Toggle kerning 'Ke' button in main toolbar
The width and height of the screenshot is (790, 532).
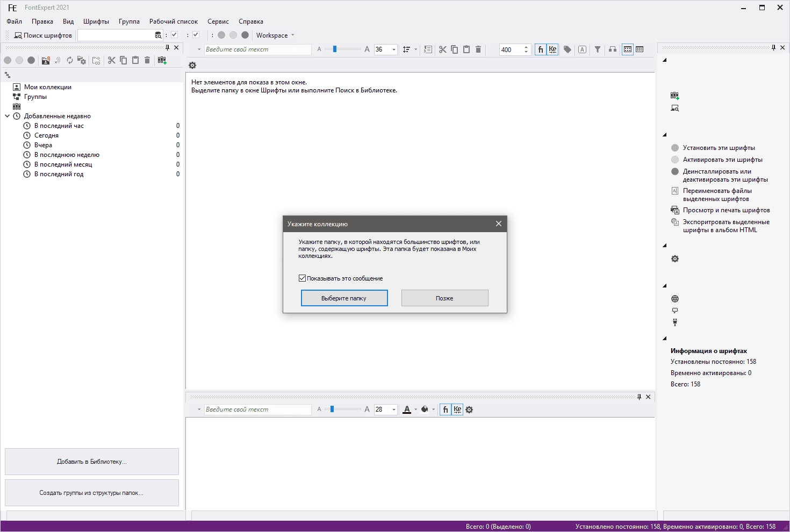tap(552, 49)
